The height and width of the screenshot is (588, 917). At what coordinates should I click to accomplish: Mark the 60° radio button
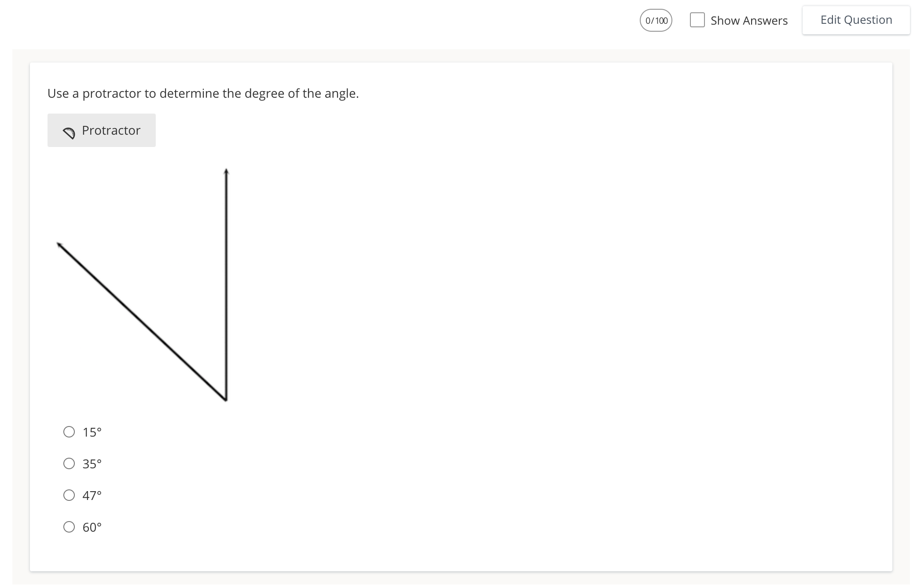[69, 527]
